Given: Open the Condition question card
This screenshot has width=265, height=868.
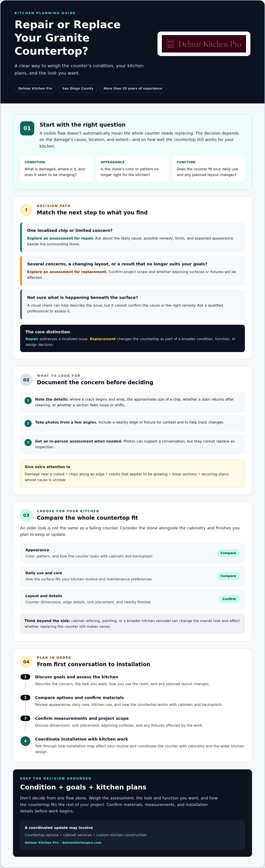Looking at the screenshot, I should pyautogui.click(x=56, y=169).
